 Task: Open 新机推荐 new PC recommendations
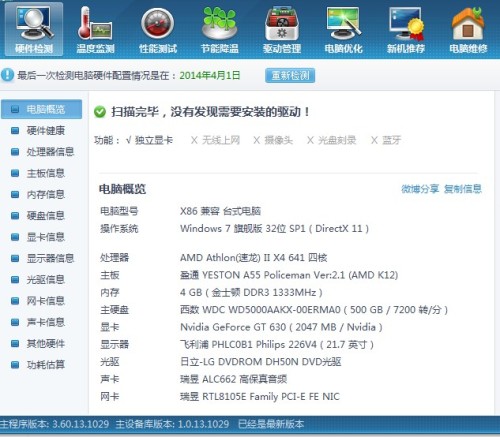click(x=406, y=30)
